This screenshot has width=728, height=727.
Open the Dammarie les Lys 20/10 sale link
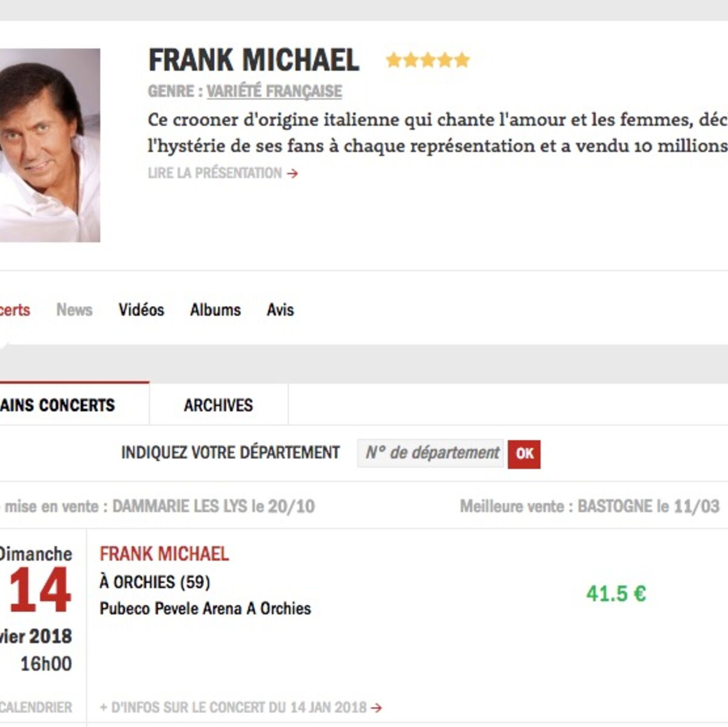pos(214,506)
